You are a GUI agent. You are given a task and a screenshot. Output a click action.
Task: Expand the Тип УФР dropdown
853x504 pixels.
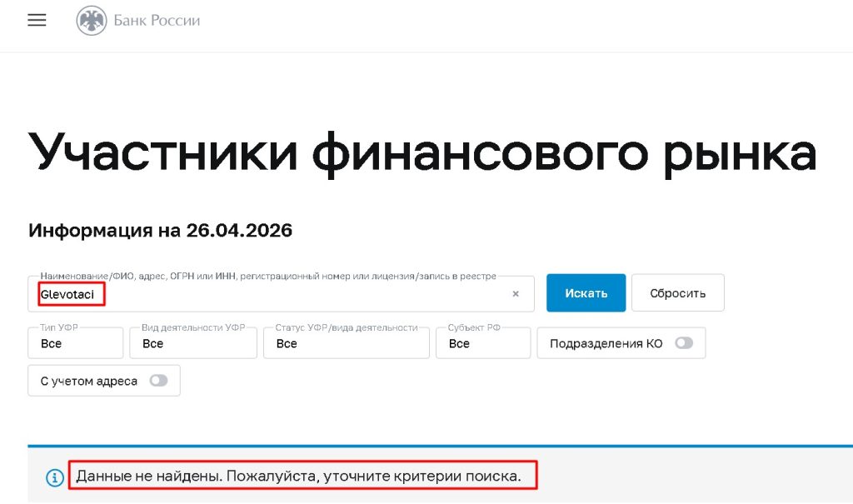[x=75, y=343]
